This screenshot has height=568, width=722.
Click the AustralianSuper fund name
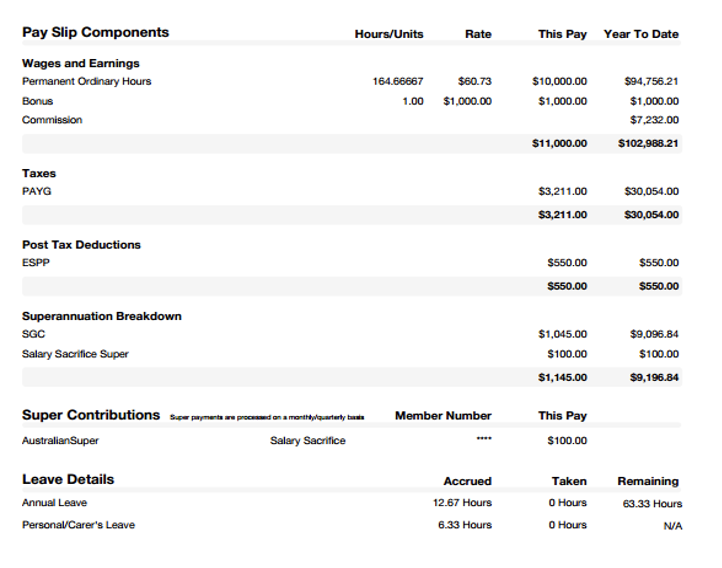click(60, 440)
